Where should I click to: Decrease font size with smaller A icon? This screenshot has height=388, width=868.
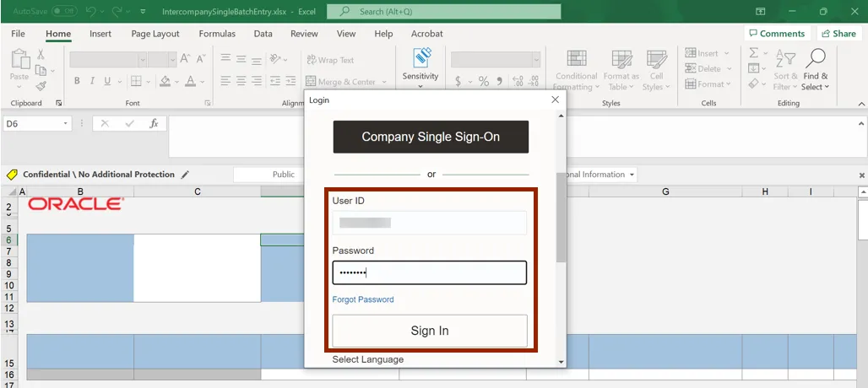click(201, 58)
